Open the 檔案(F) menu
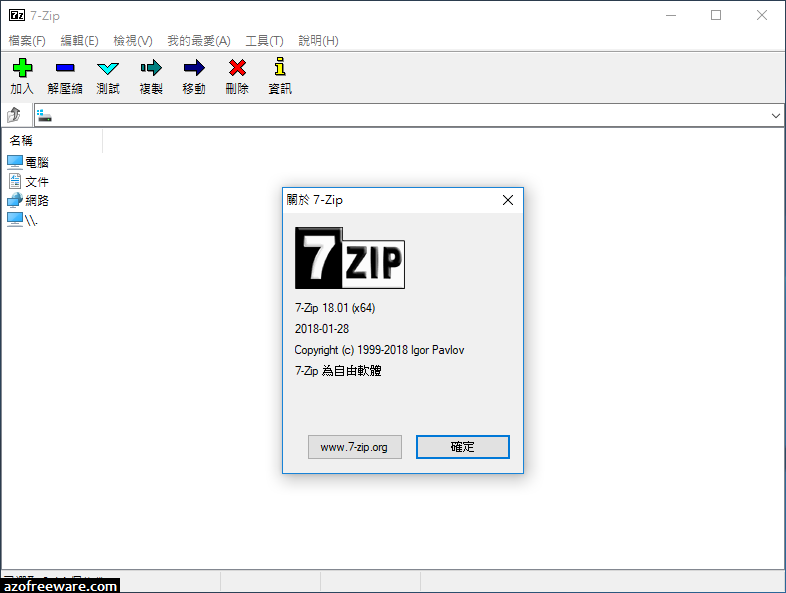Screen dimensions: 786x593 (27, 41)
